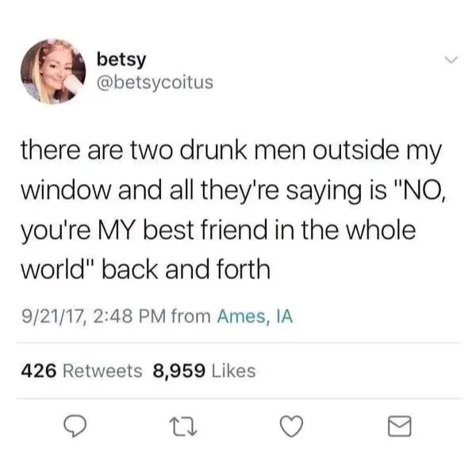Screen dimensions: 476x476
Task: Expand the tweet options chevron
Action: click(451, 59)
